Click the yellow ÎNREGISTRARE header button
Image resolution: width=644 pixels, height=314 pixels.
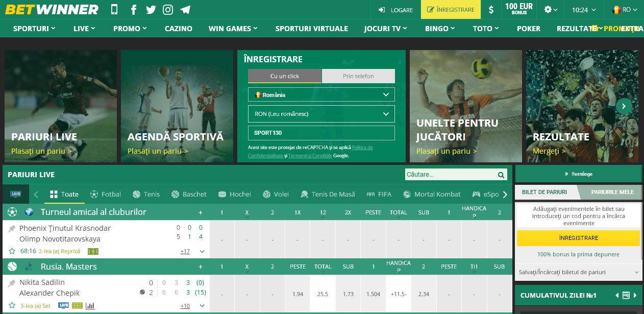[451, 10]
